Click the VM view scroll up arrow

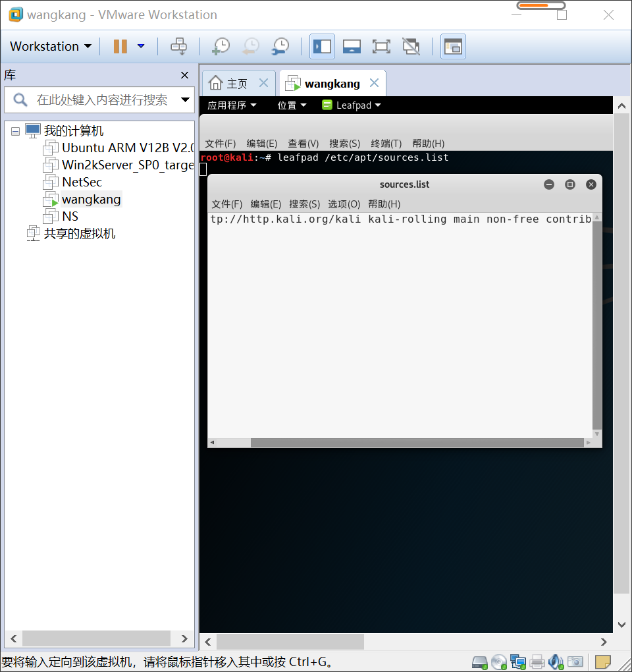(622, 106)
